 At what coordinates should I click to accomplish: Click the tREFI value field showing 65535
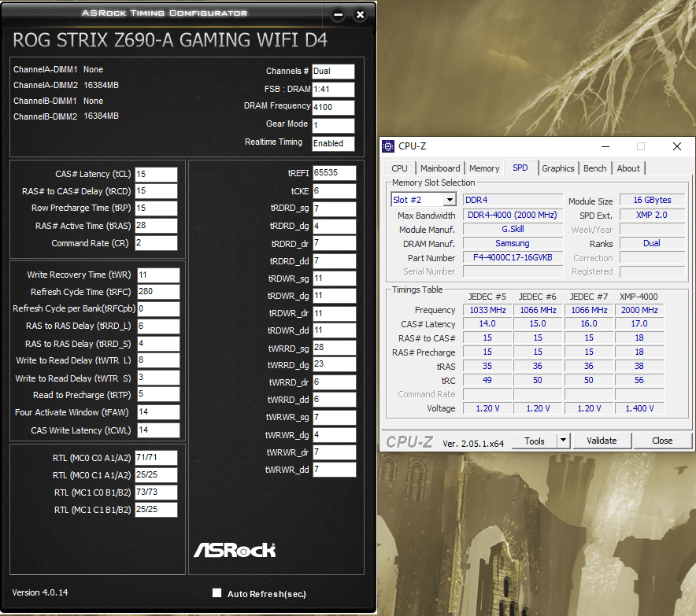[x=335, y=173]
